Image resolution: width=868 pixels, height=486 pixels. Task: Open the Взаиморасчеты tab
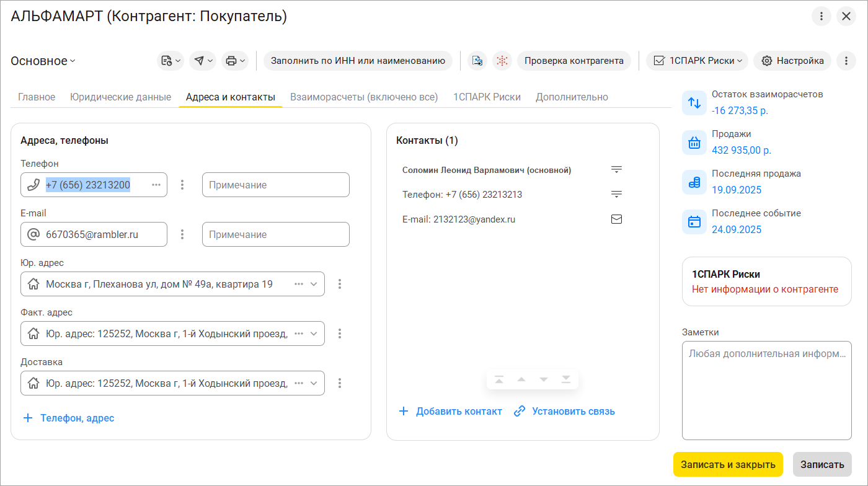[x=364, y=97]
